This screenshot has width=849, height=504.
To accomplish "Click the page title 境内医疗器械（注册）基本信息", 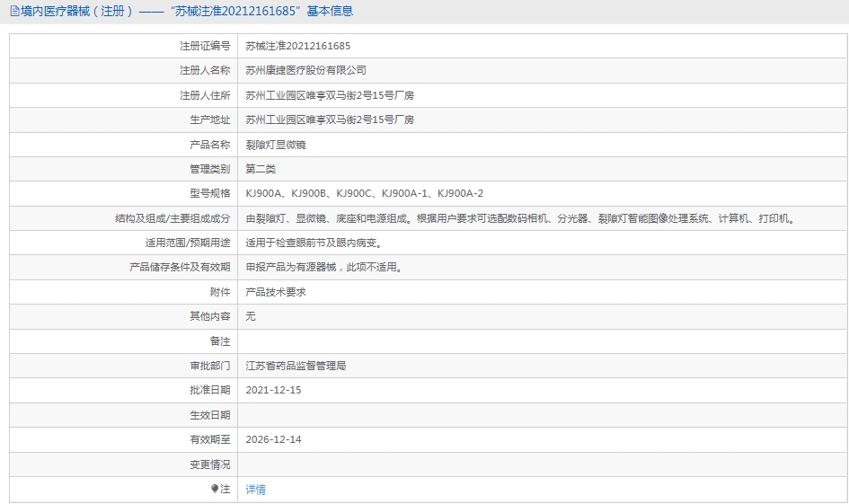I will click(x=187, y=11).
